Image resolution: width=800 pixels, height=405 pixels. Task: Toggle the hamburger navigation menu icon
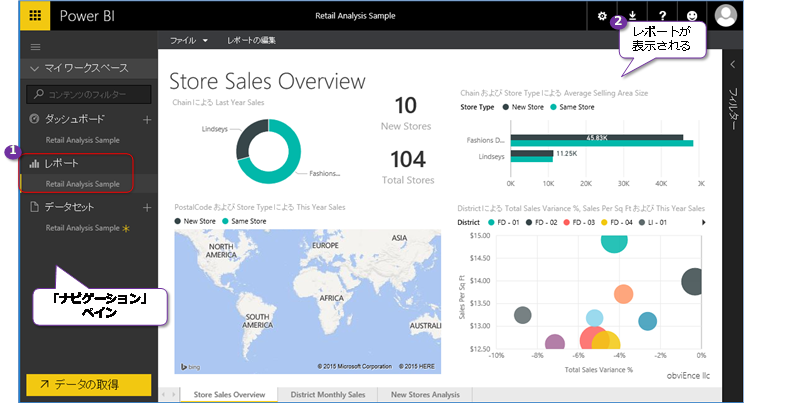point(35,47)
